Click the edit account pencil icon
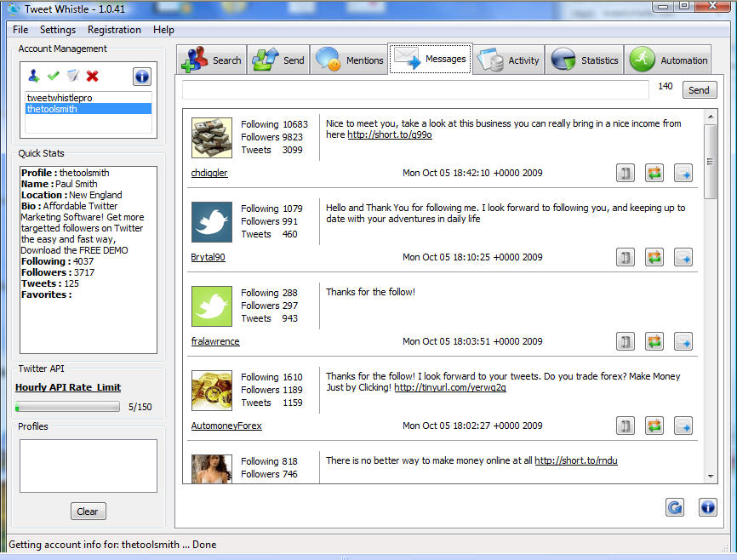Image resolution: width=737 pixels, height=560 pixels. 73,75
